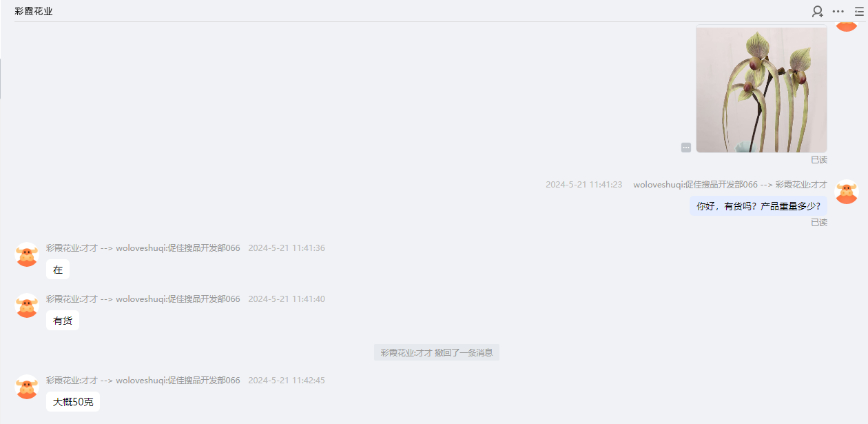Open the three-dot more options menu in header

[838, 11]
